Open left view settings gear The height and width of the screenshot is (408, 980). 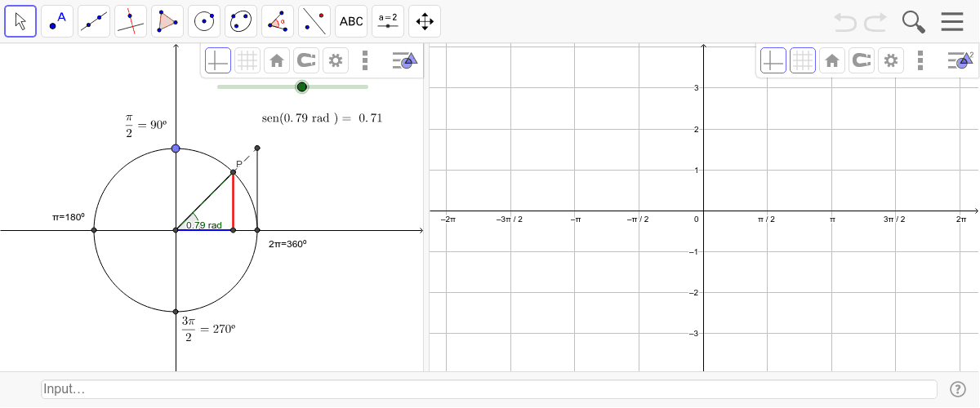(336, 60)
